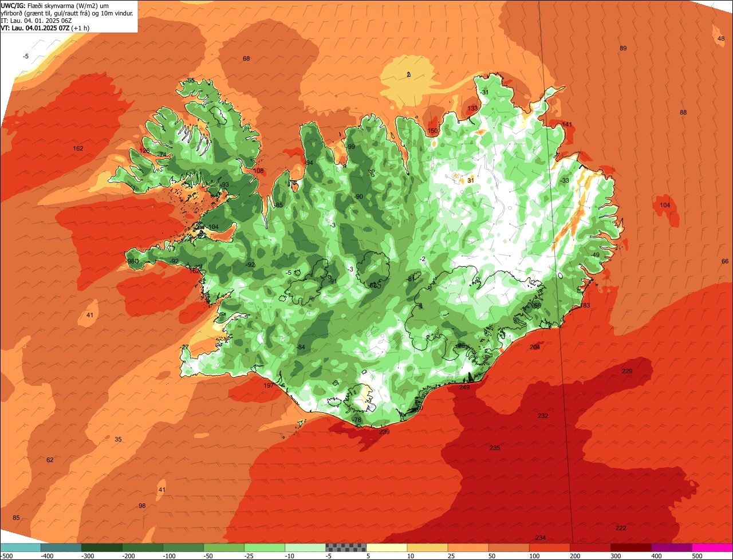Click the '235' value south of Iceland
The width and height of the screenshot is (733, 560).
[x=495, y=448]
